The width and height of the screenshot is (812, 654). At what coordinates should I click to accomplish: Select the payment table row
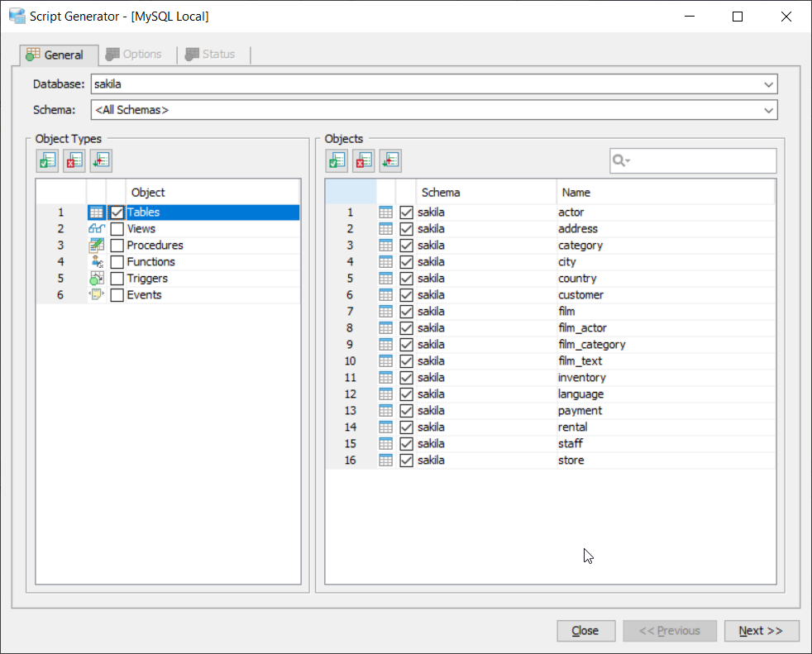[x=580, y=411]
